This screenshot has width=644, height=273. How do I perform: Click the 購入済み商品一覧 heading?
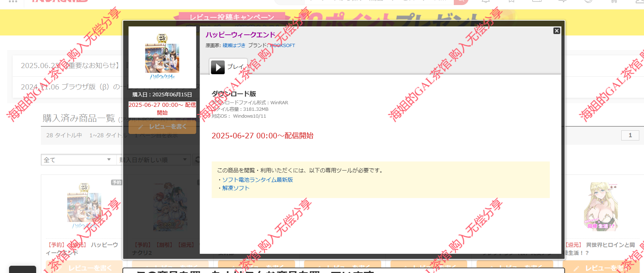point(79,118)
